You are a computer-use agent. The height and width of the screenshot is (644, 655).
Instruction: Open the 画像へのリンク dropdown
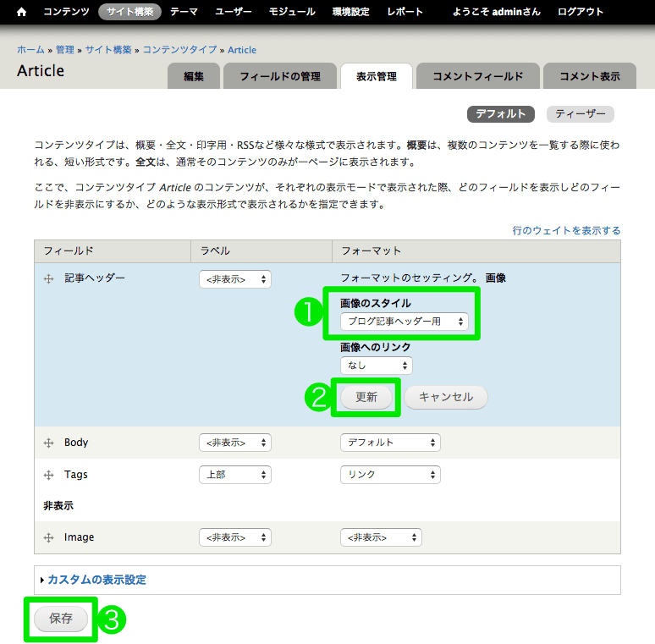[x=377, y=366]
